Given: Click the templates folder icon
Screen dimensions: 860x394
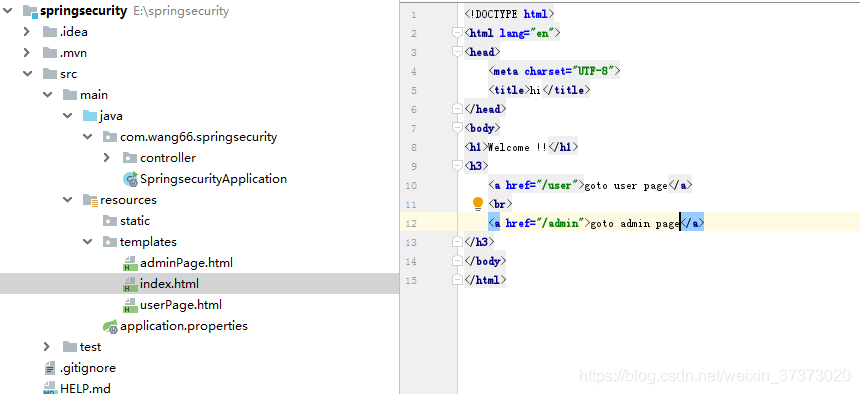Looking at the screenshot, I should (x=110, y=242).
